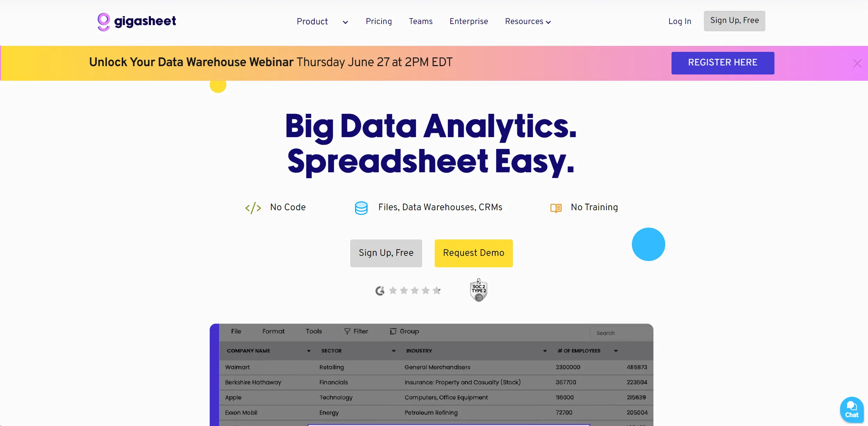
Task: Click the gigasheet logo
Action: [136, 21]
